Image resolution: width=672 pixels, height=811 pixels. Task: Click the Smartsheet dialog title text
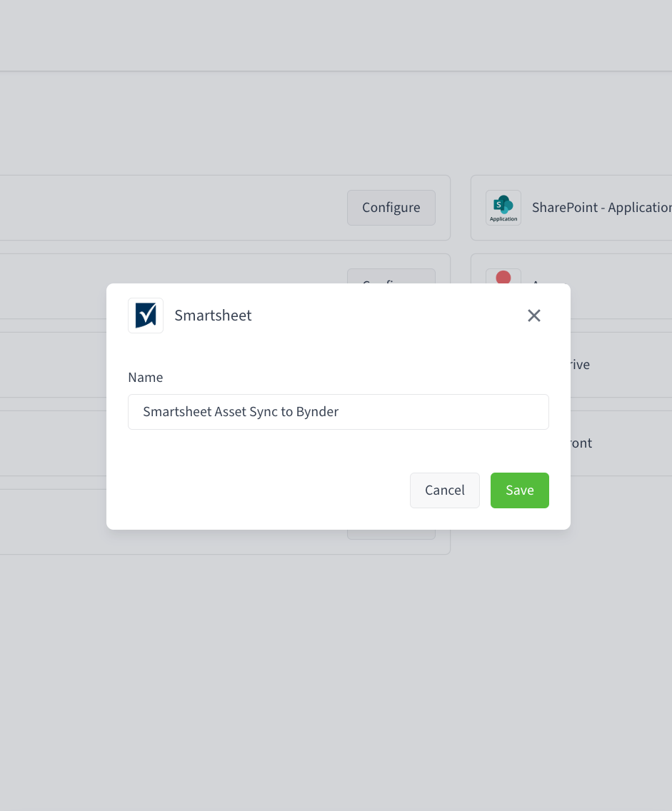(x=213, y=315)
